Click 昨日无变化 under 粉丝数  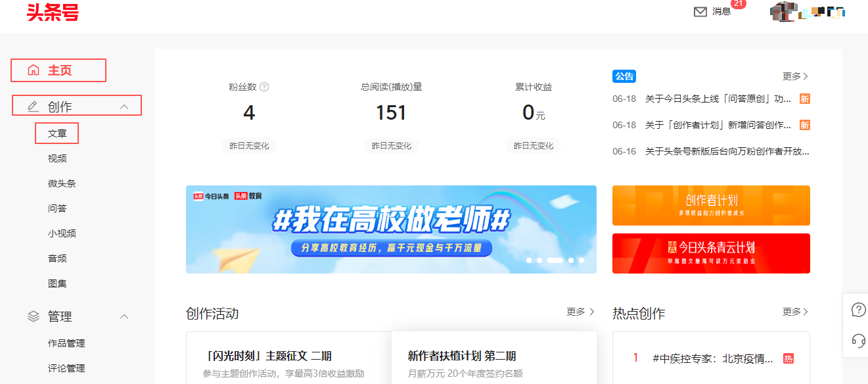(x=249, y=145)
